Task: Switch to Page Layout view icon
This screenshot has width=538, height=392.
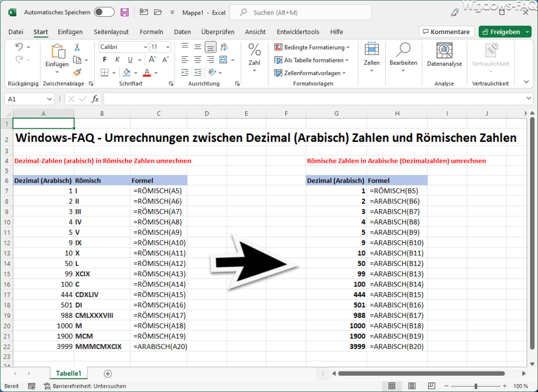Action: click(412, 386)
